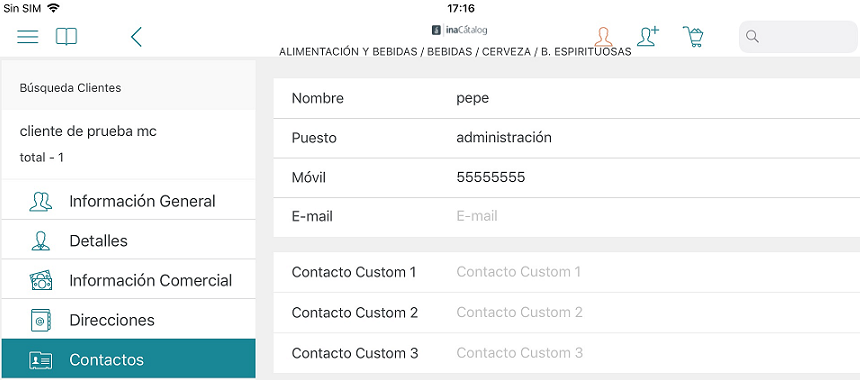Open Información Comercial section

tap(129, 280)
